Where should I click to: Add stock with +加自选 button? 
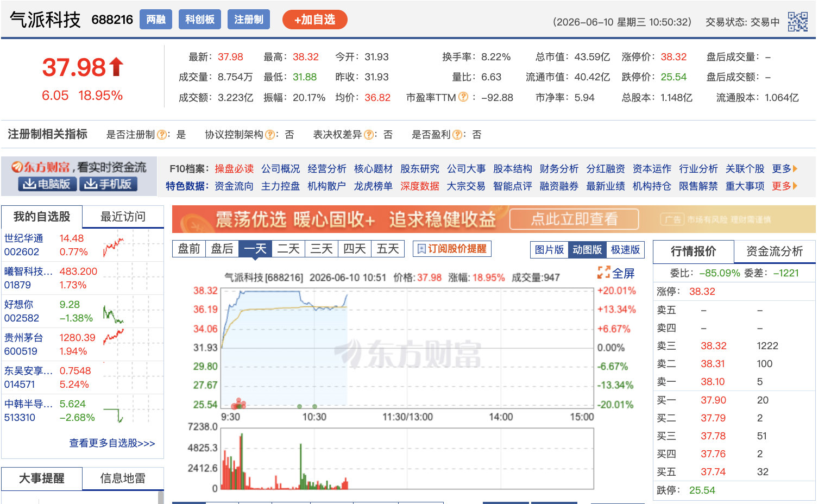pyautogui.click(x=314, y=20)
